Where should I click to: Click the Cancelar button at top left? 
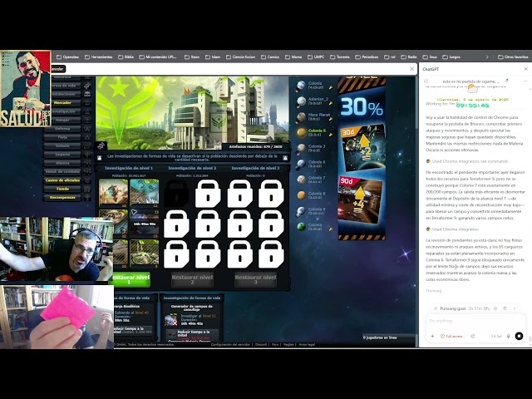pyautogui.click(x=57, y=69)
